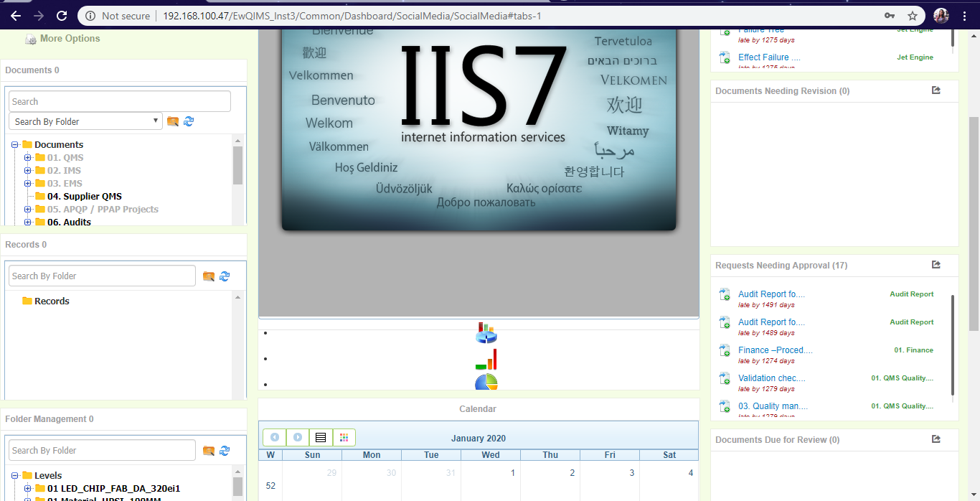Screen dimensions: 980x501
Task: Go back using the browser back arrow
Action: tap(16, 15)
